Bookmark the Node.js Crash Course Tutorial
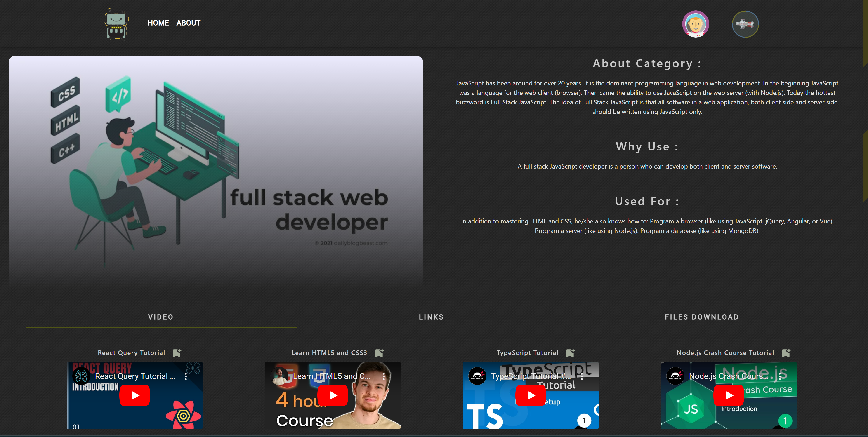 point(786,353)
